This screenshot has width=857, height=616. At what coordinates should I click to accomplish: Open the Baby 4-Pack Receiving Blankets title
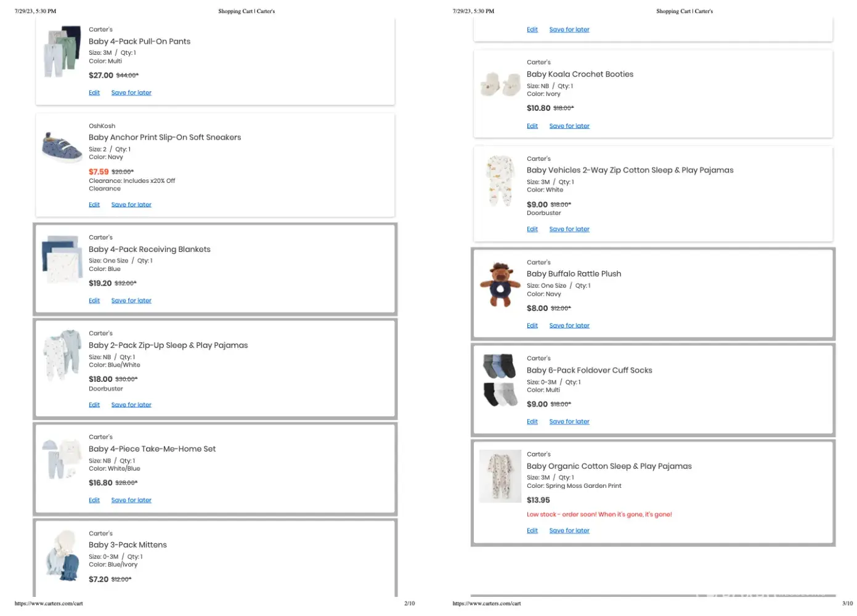(149, 249)
